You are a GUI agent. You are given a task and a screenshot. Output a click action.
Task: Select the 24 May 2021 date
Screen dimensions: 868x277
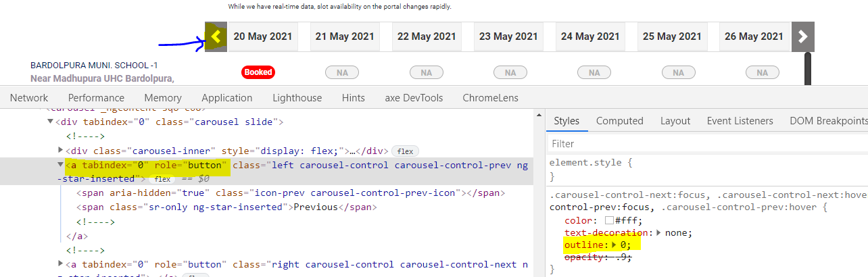590,36
